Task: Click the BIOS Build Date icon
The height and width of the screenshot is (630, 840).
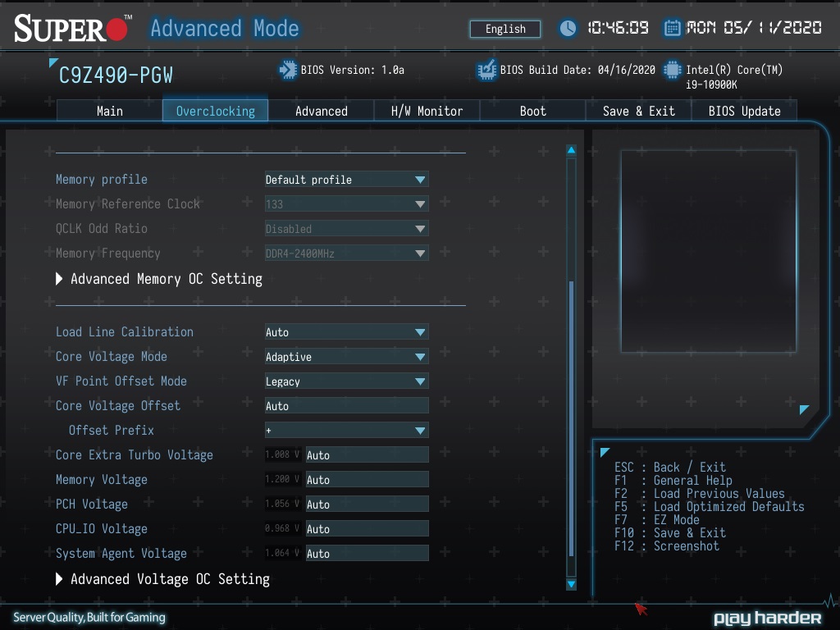Action: tap(486, 70)
